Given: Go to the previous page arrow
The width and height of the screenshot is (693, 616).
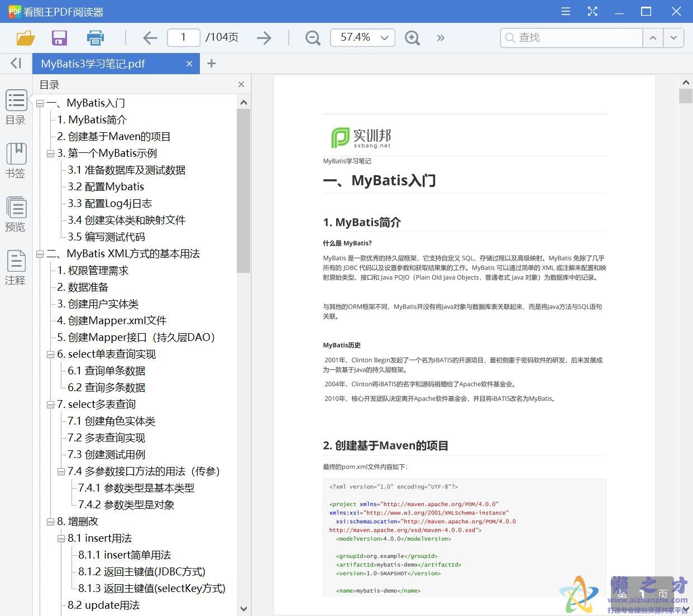Looking at the screenshot, I should click(x=150, y=38).
